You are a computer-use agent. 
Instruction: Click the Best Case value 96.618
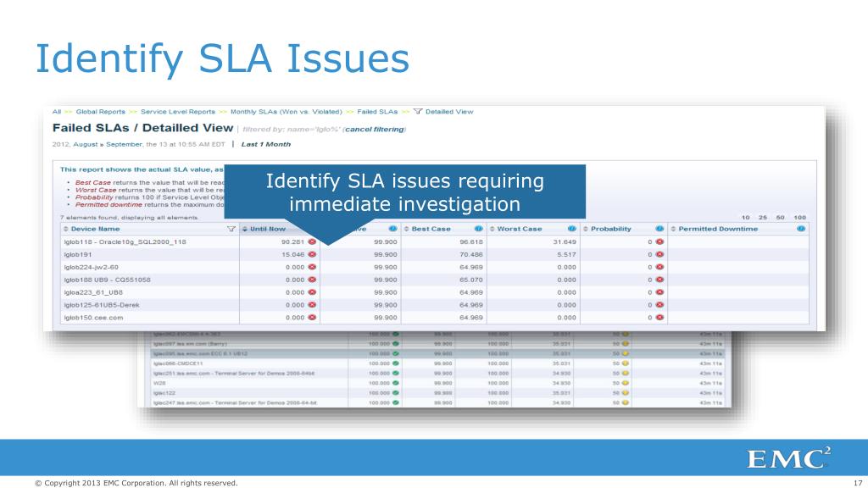471,241
